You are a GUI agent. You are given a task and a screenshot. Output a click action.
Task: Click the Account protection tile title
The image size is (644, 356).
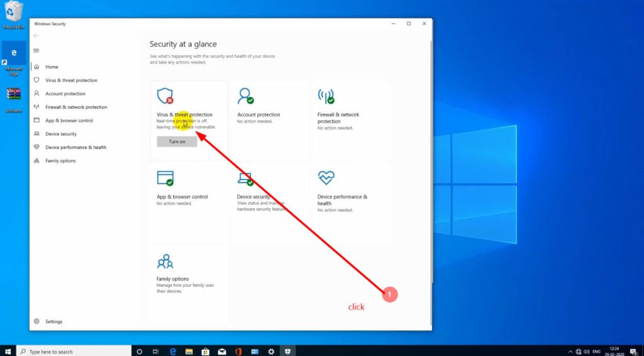(x=258, y=115)
